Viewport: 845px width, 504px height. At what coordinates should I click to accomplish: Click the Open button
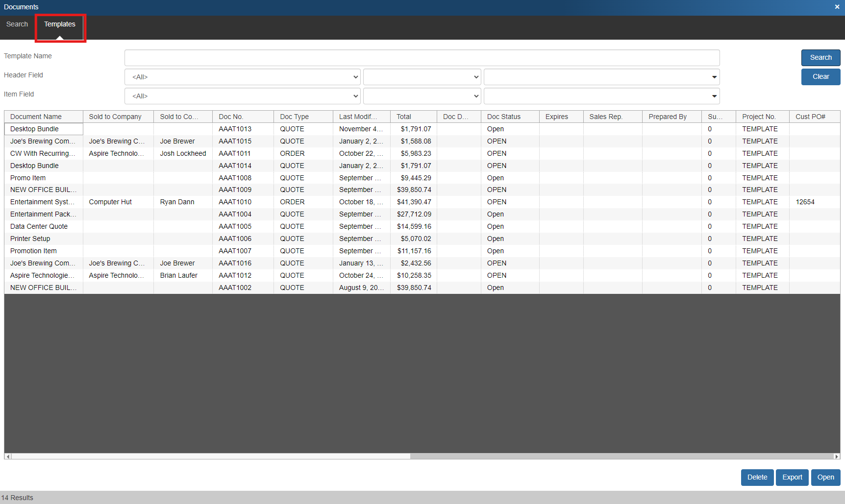pos(825,478)
